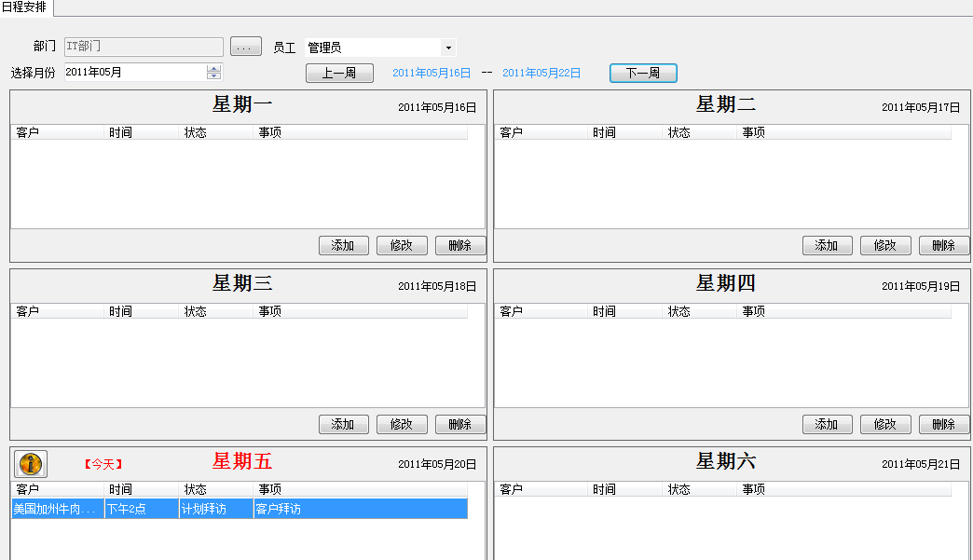Click the start date 2011年05月16日 link
This screenshot has width=973, height=560.
[432, 74]
